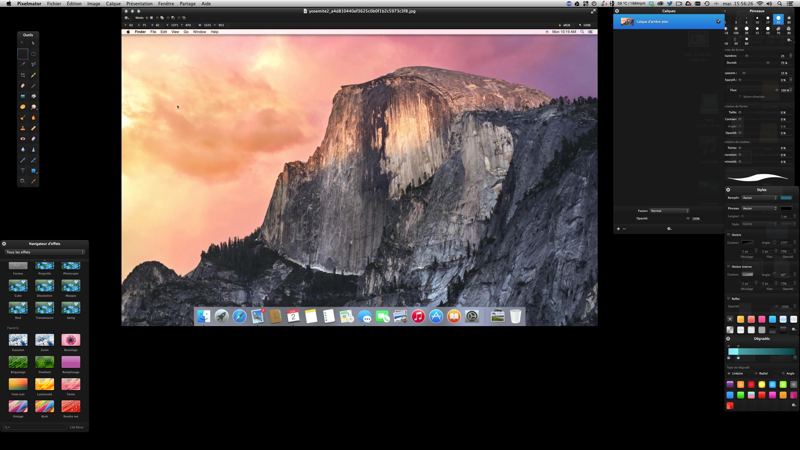Click the black stroke color swatch
Screen dimensions: 800x450
(x=786, y=208)
